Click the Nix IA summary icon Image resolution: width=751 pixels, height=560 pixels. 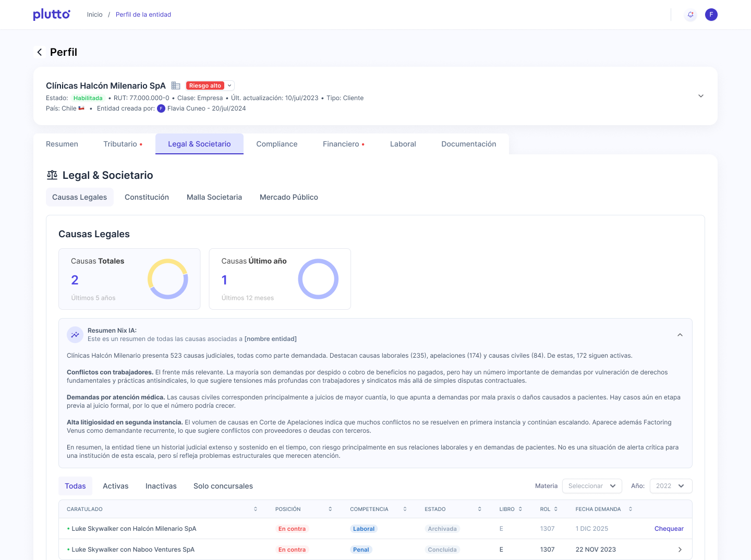pos(75,335)
